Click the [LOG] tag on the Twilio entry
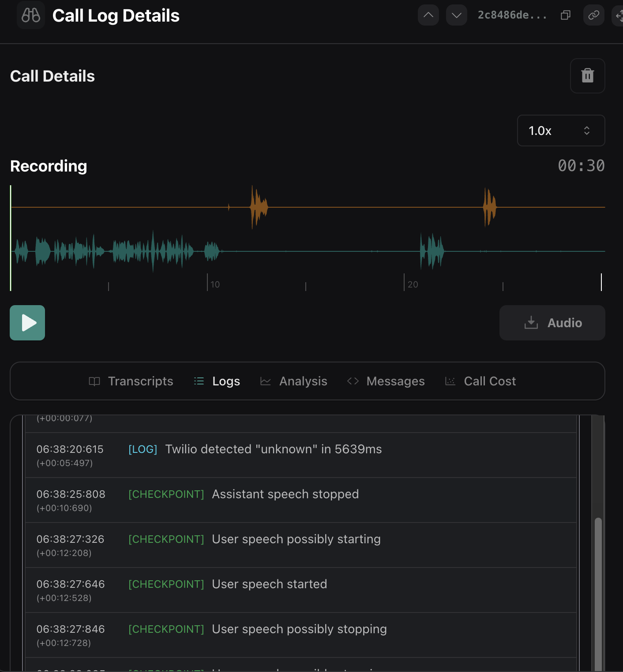 [x=143, y=449]
